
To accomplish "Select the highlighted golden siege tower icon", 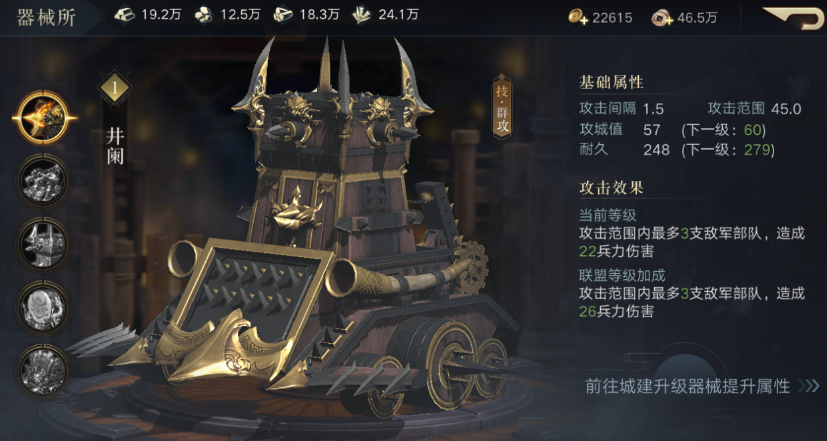I will click(43, 117).
